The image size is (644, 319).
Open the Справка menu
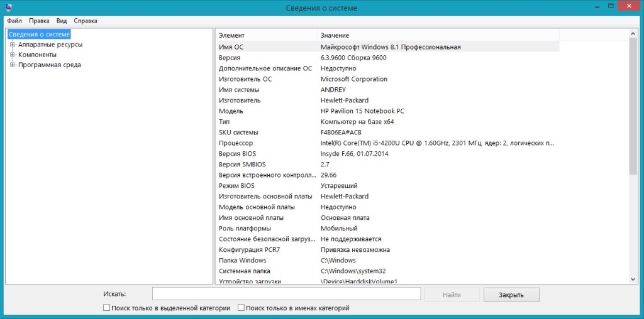tap(86, 21)
